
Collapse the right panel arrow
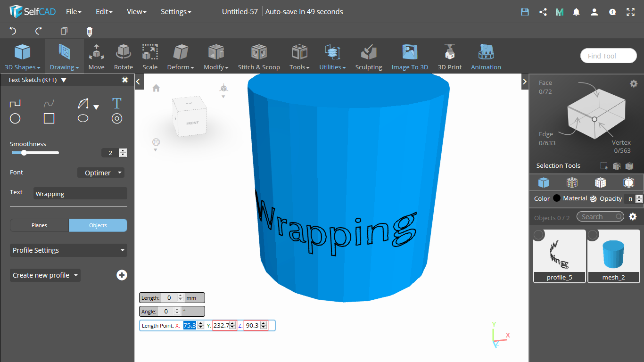[524, 82]
